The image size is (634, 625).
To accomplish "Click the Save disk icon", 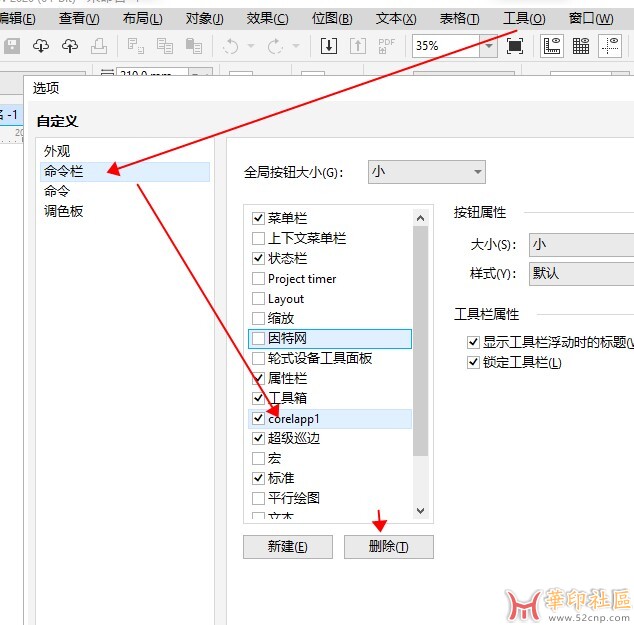I will tap(12, 46).
